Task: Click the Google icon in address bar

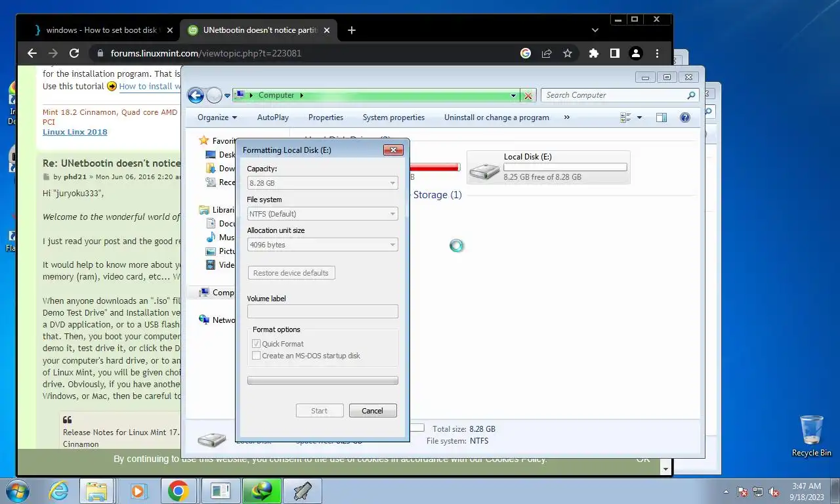Action: pos(526,53)
